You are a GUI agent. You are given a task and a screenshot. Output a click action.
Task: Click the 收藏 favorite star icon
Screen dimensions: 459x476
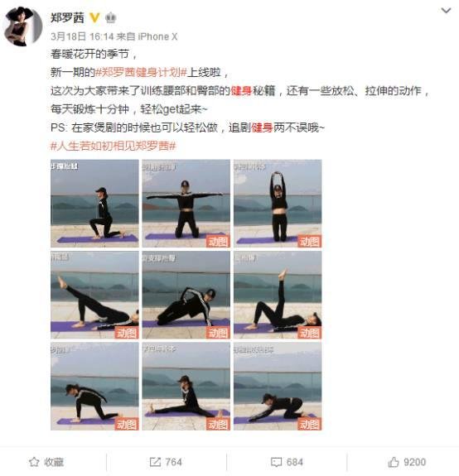[x=34, y=462]
